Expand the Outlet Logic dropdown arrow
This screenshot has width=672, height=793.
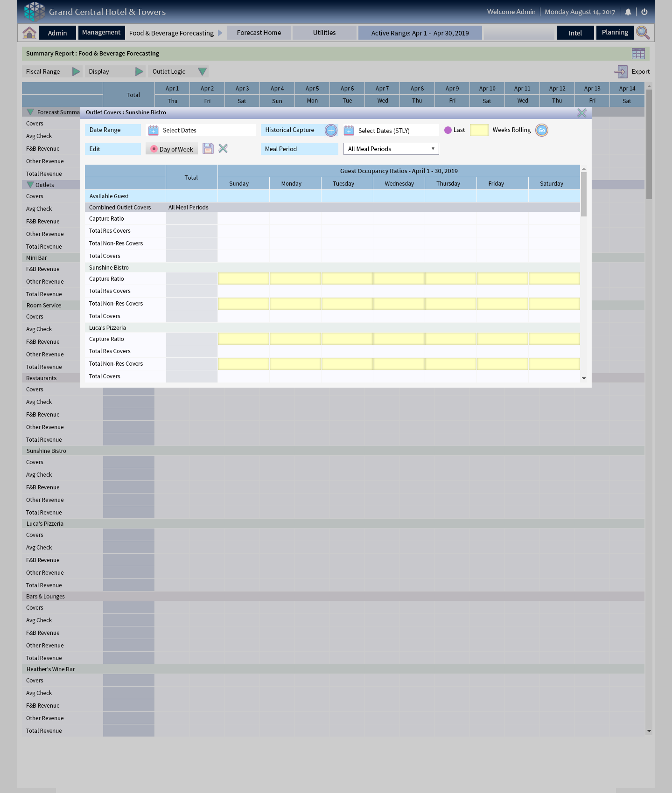click(x=202, y=71)
